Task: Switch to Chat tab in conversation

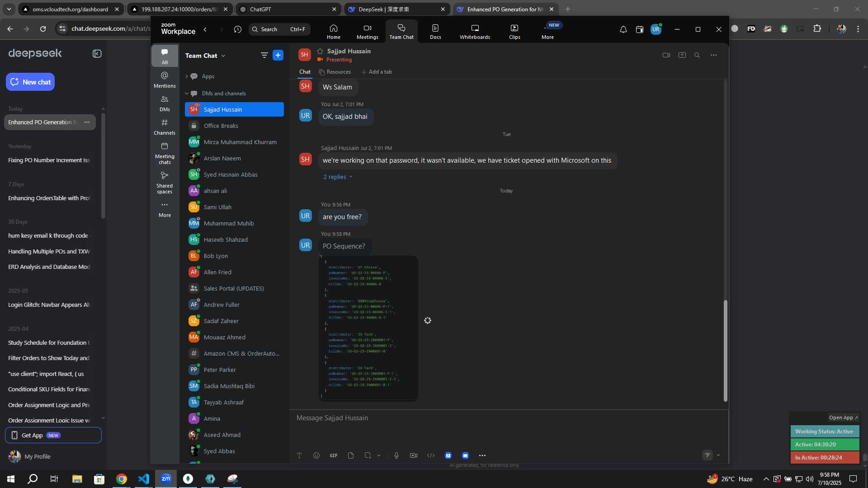Action: click(305, 72)
